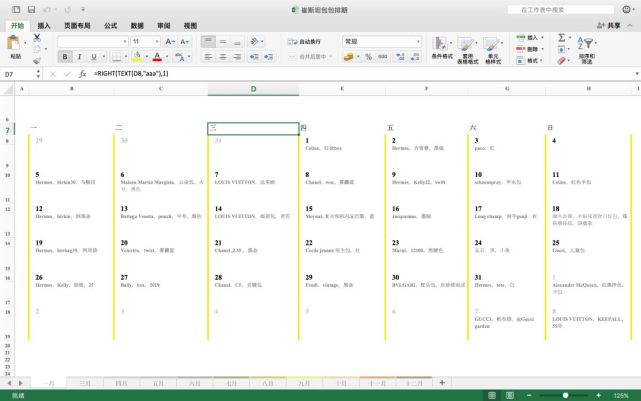Click the zoom slider handle
Screen dimensions: 641x401
coord(565,395)
